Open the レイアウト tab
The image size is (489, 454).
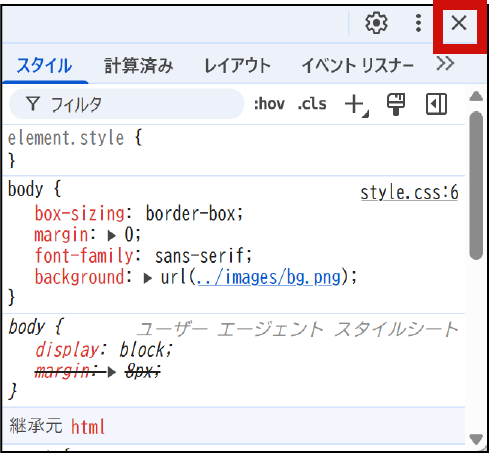[237, 65]
